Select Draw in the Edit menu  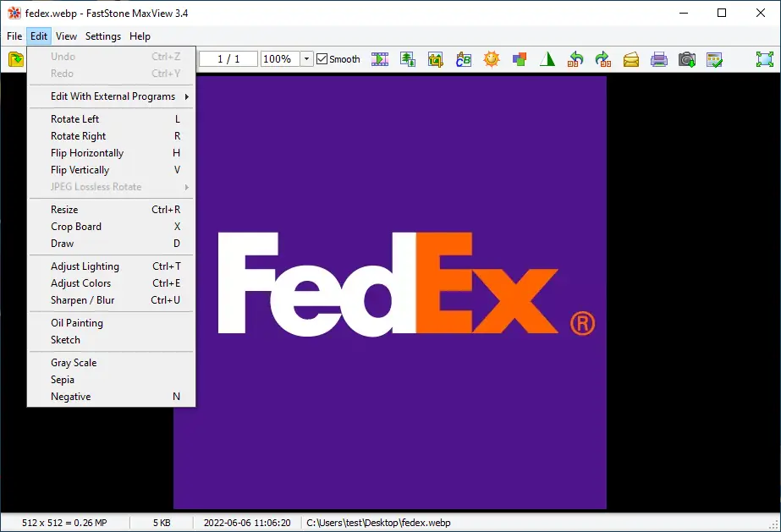[111, 244]
